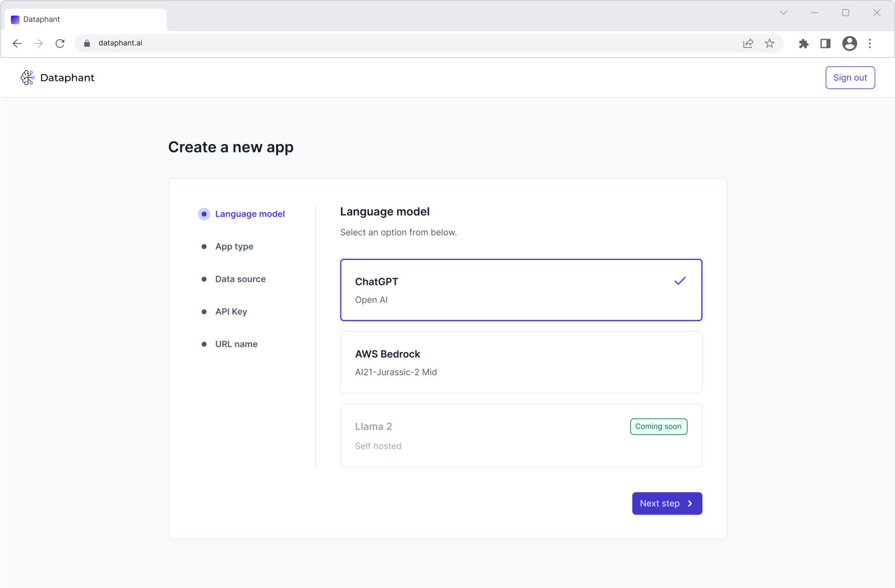895x588 pixels.
Task: Open the browser extensions puzzle icon
Action: [x=804, y=43]
